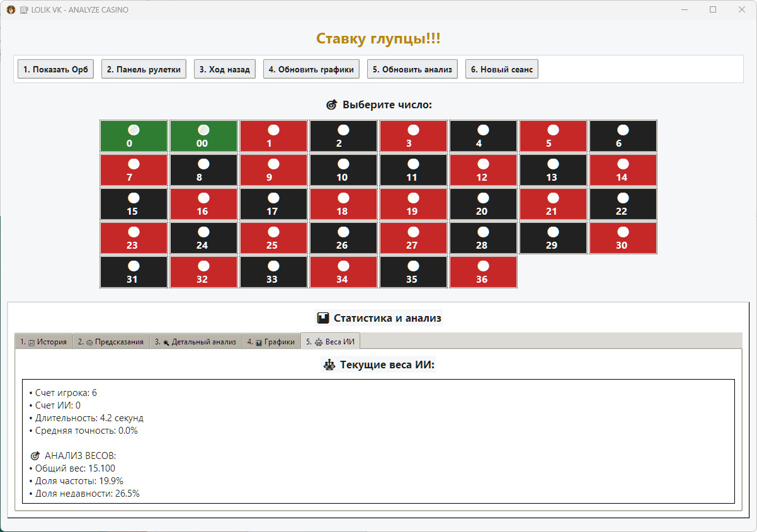Screen dimensions: 757x532
Task: Open the '3. Детальный анализ' tab
Action: tap(196, 342)
